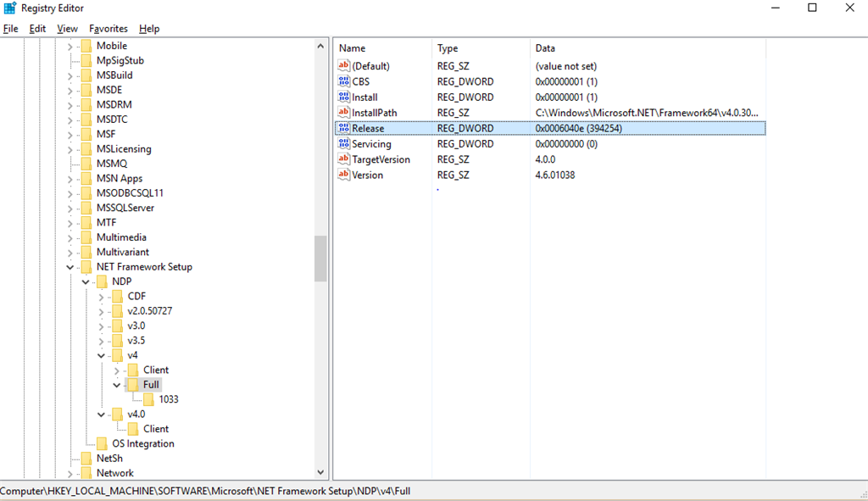Sort values by the Name column header

(x=382, y=48)
